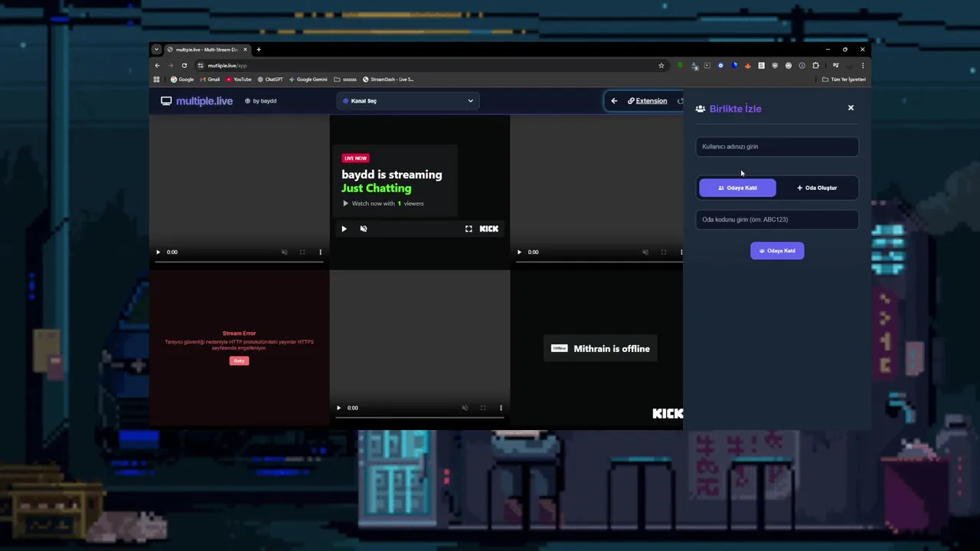Click the LIVE NOW badge
The height and width of the screenshot is (551, 980).
click(x=355, y=158)
